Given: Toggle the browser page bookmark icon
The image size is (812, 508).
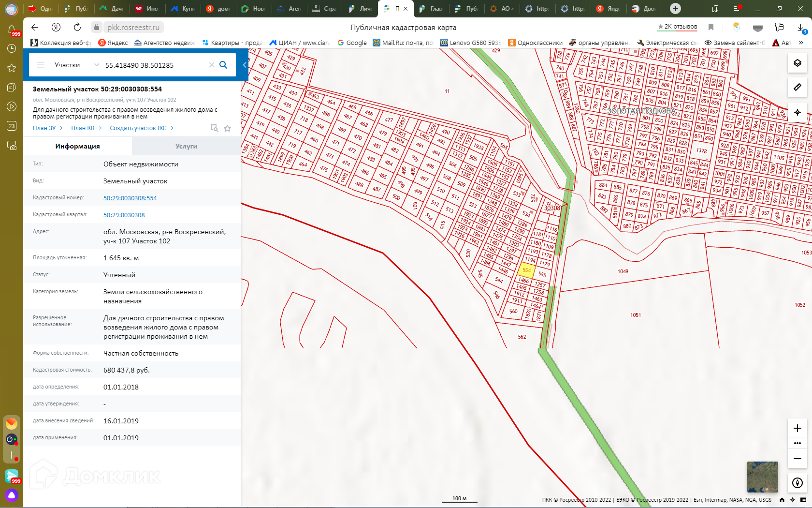Looking at the screenshot, I should coord(711,27).
